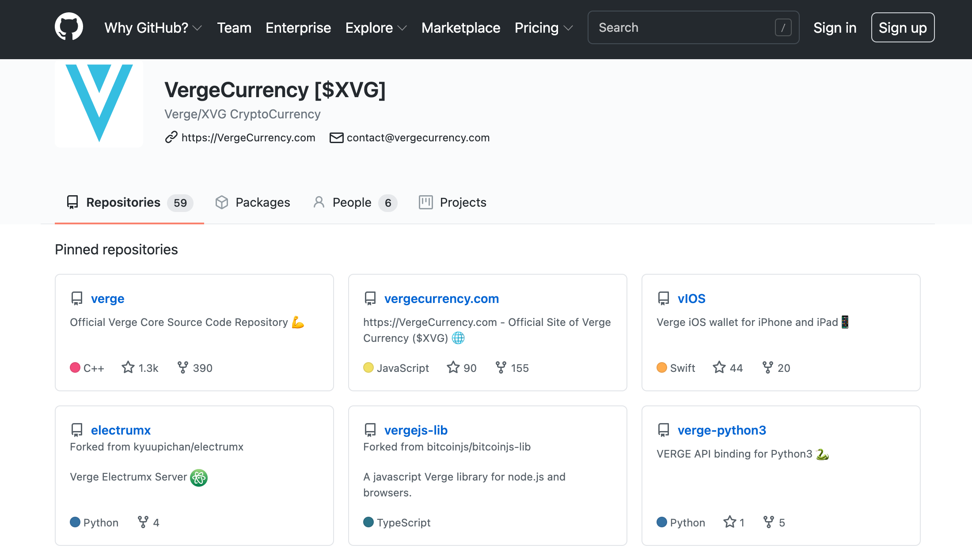Visit the https://VergeCurrency.com website link
Image resolution: width=972 pixels, height=560 pixels.
pyautogui.click(x=248, y=138)
